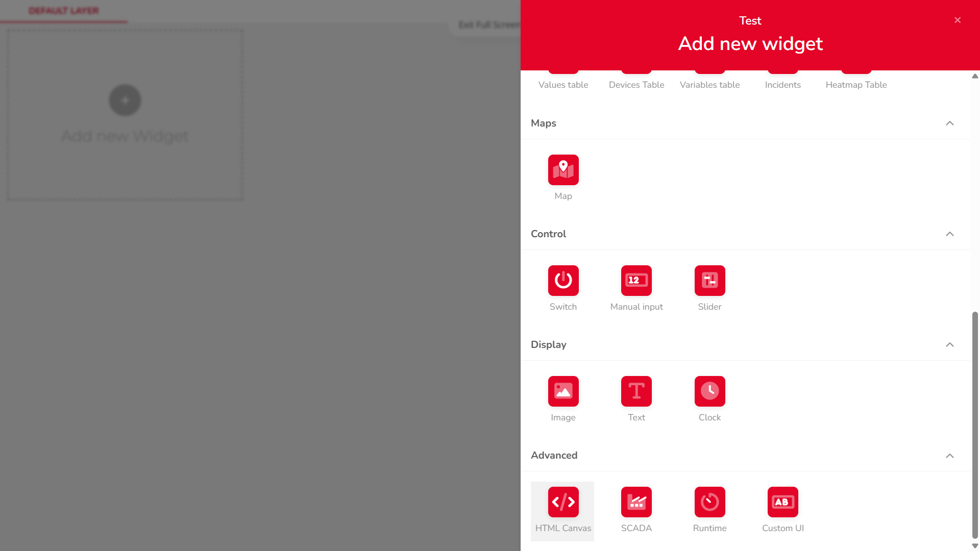The image size is (980, 551).
Task: Select the HTML Canvas widget
Action: pos(563,502)
